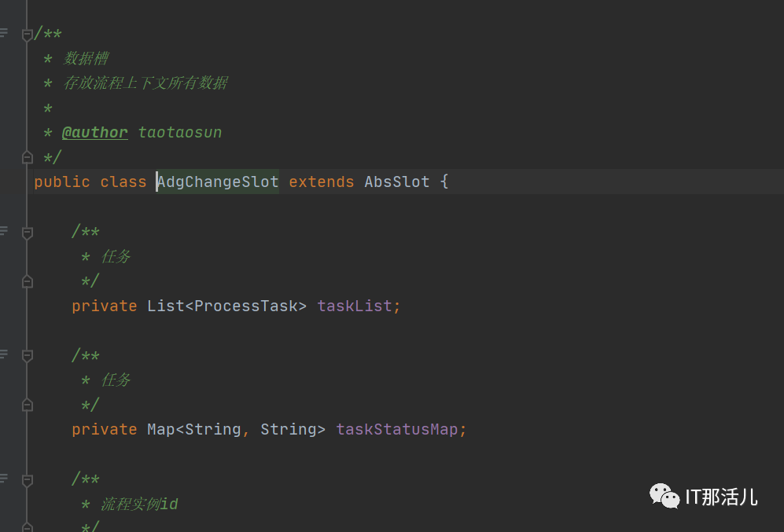Image resolution: width=784 pixels, height=532 pixels.
Task: Click the AbsSlot superclass name
Action: [397, 182]
